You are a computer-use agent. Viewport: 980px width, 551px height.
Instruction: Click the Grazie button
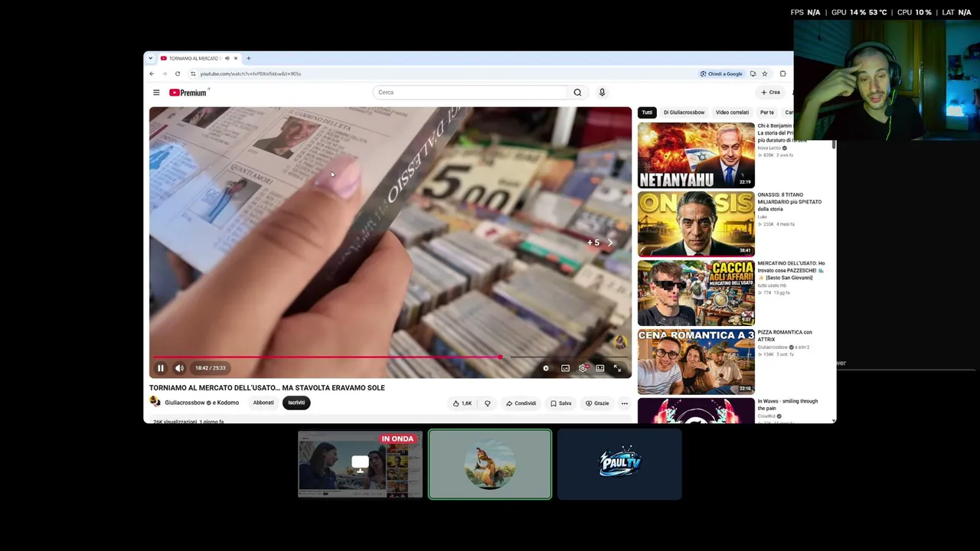point(597,403)
